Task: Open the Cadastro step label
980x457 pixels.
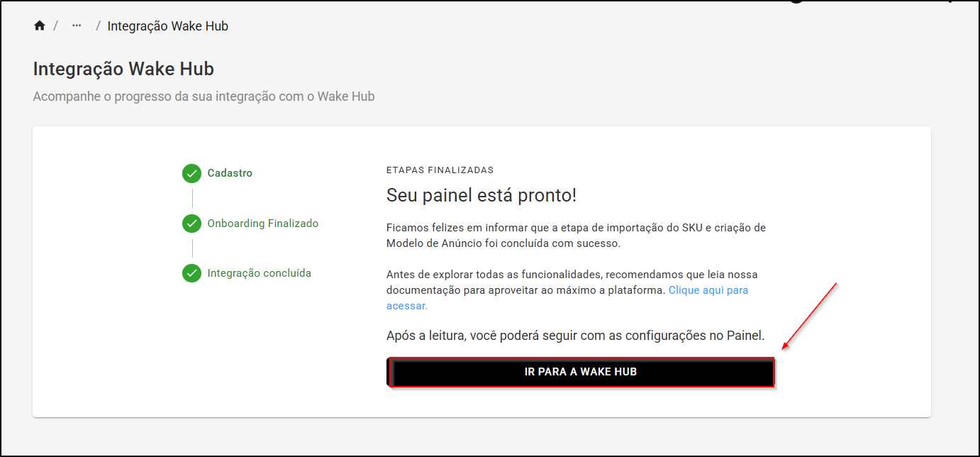Action: pyautogui.click(x=230, y=173)
